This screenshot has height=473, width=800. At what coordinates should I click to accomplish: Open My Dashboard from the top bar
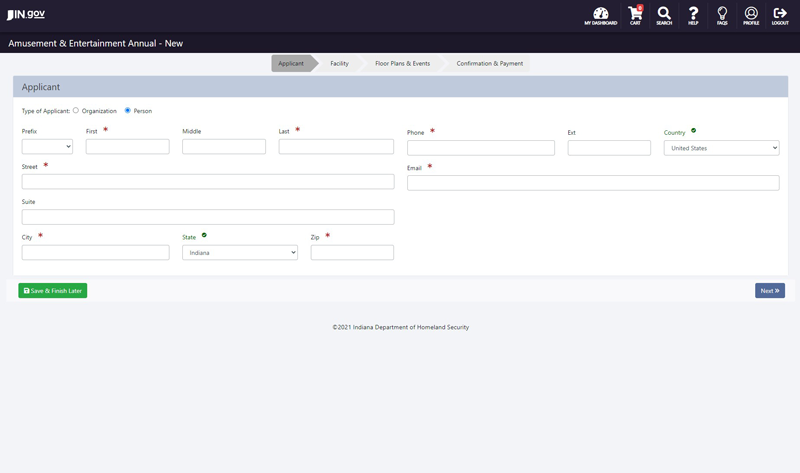[600, 15]
